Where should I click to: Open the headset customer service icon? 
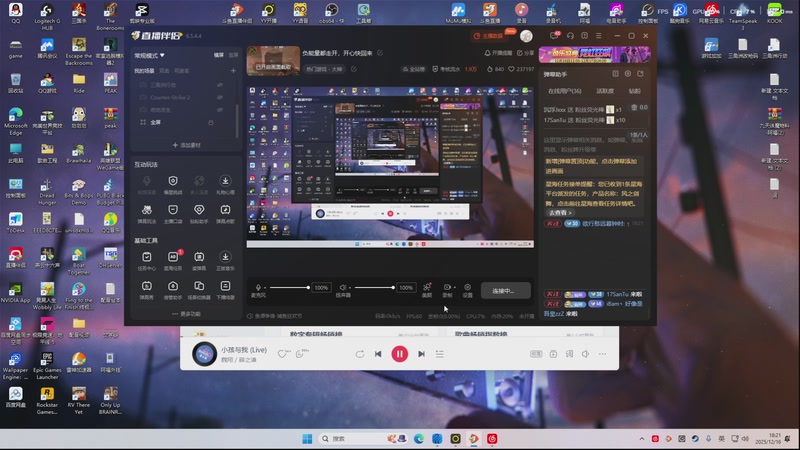point(570,36)
